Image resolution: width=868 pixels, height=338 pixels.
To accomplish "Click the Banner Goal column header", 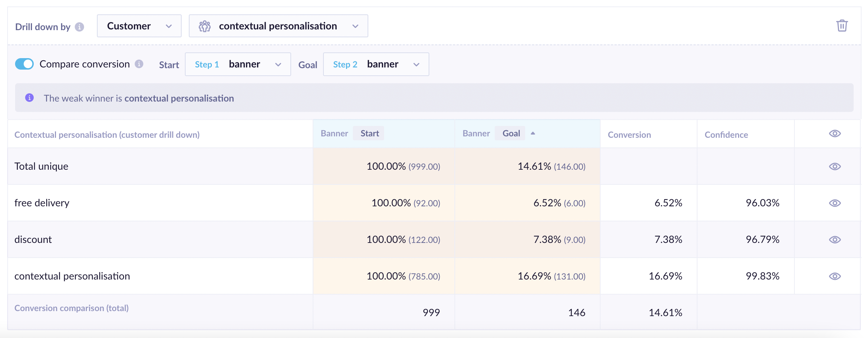I will [x=528, y=133].
